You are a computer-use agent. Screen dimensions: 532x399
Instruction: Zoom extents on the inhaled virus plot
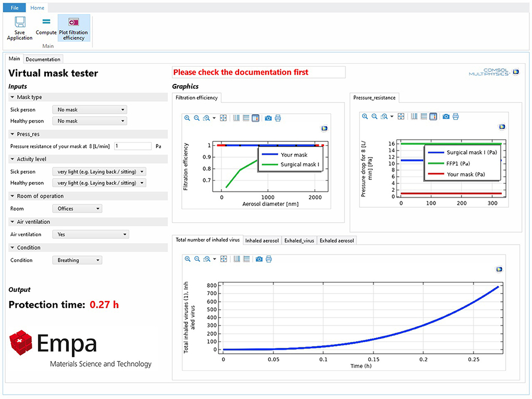(224, 259)
